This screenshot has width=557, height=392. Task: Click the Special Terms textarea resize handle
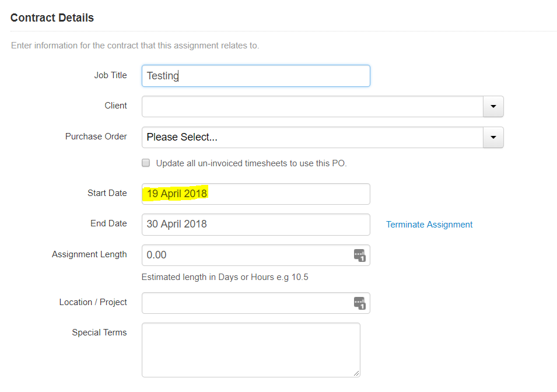tap(356, 373)
